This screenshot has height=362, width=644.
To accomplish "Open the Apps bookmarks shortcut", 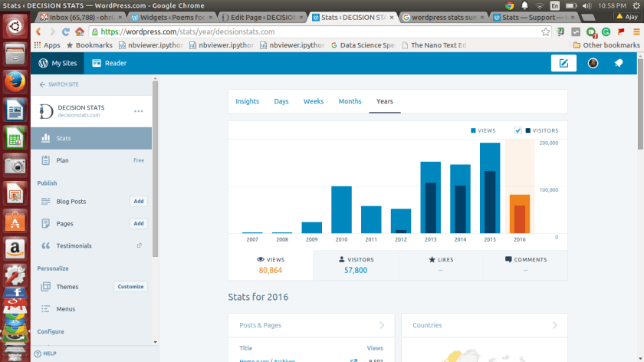I will click(x=48, y=45).
